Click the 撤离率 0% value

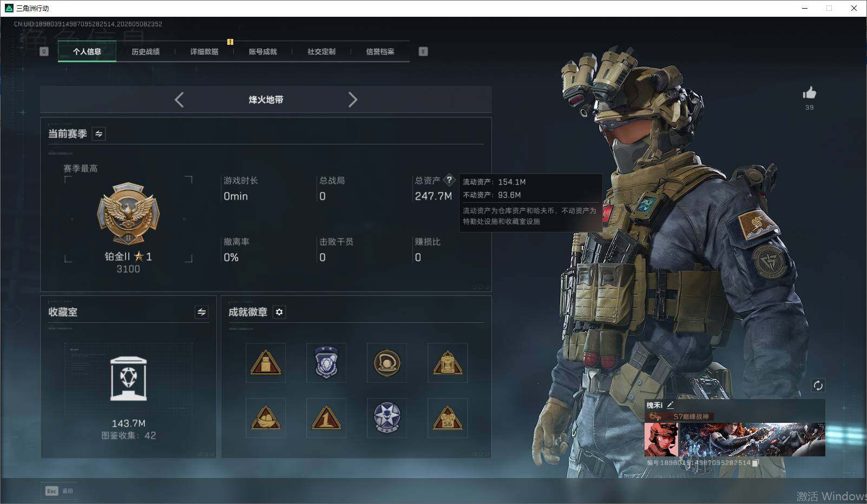[231, 257]
